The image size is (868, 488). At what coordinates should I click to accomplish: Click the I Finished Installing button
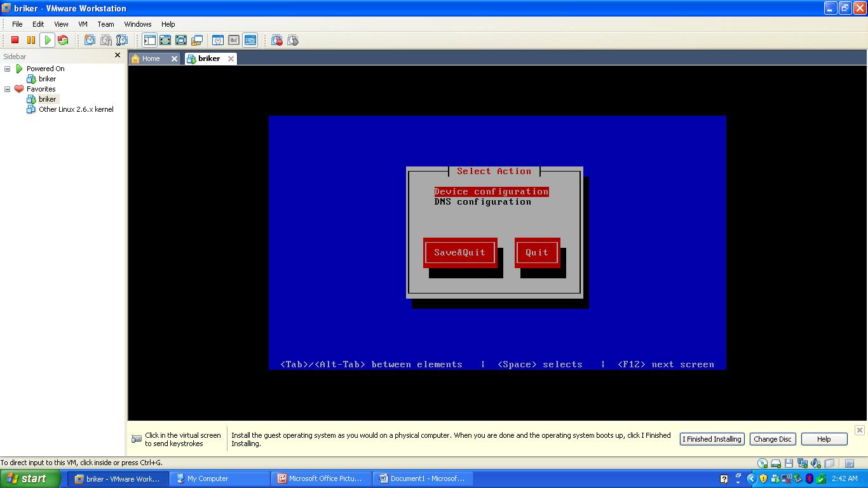click(x=712, y=439)
